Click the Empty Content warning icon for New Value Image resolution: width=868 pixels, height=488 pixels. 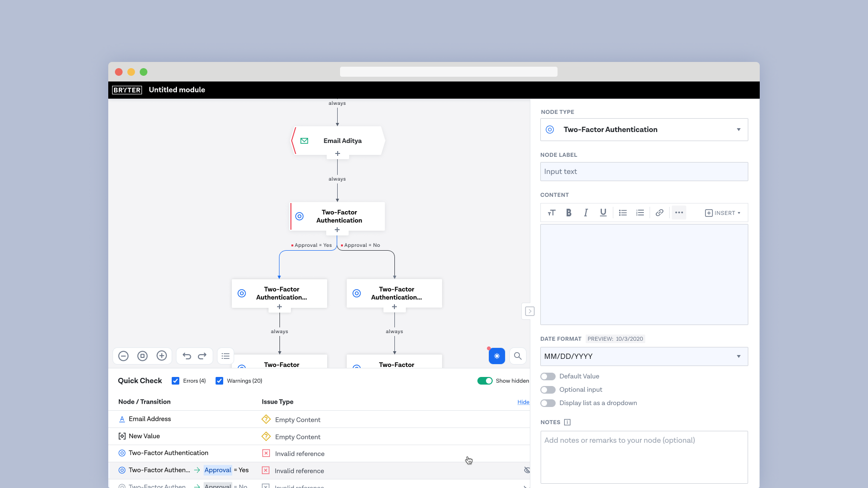266,437
